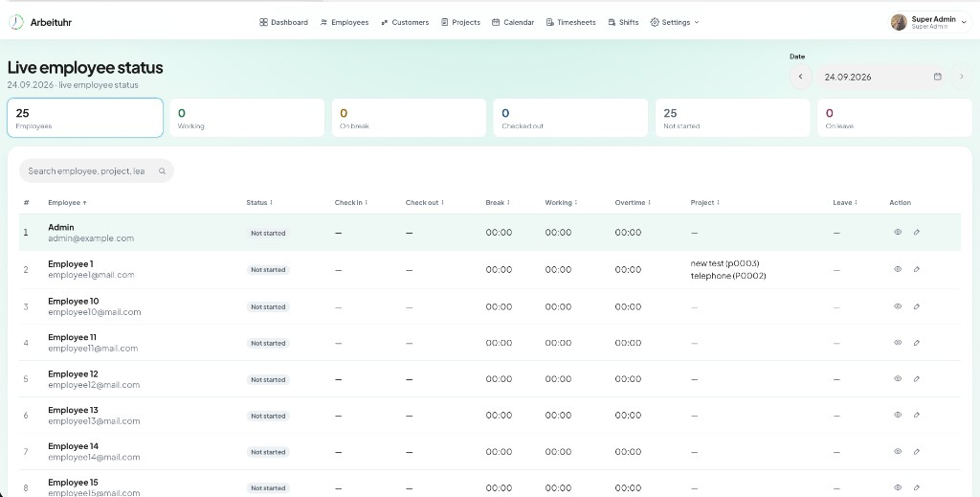Go to the next date
The width and height of the screenshot is (980, 497).
pyautogui.click(x=961, y=77)
